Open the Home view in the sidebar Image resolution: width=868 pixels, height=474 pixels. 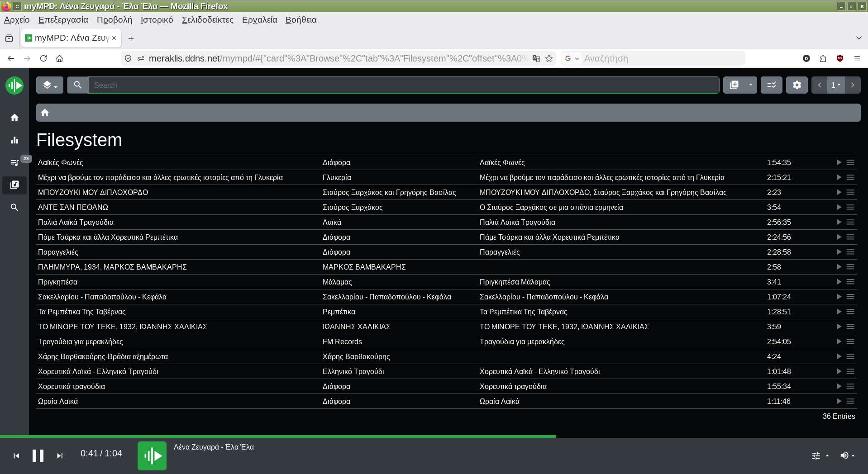pos(14,118)
